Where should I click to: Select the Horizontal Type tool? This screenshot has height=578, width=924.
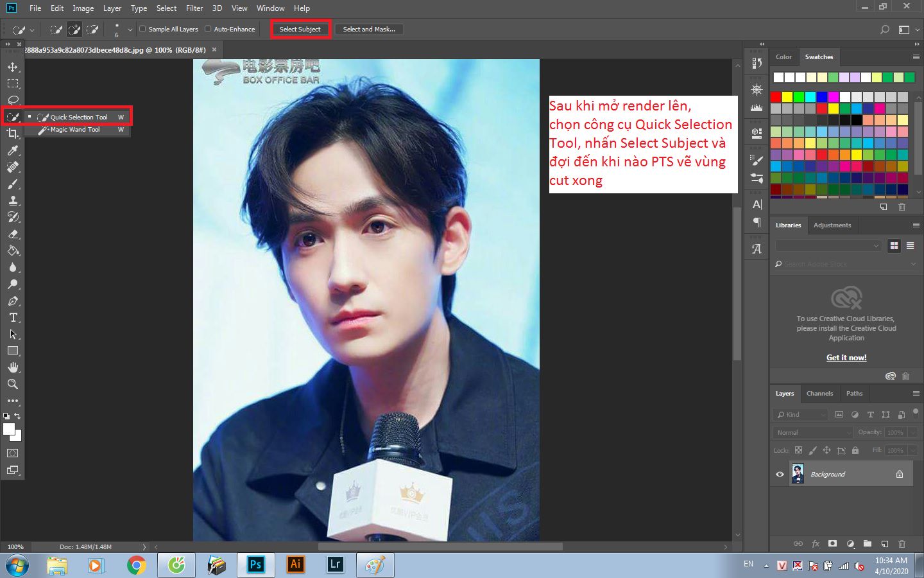13,317
